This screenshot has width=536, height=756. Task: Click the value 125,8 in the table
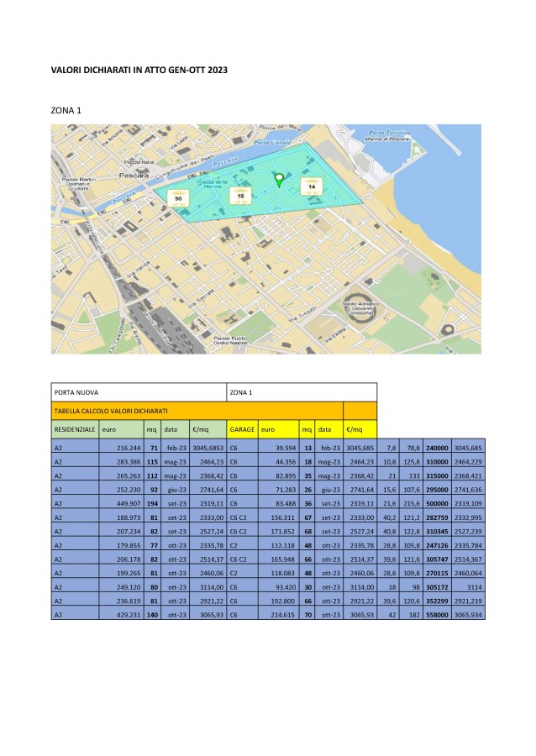(x=412, y=462)
